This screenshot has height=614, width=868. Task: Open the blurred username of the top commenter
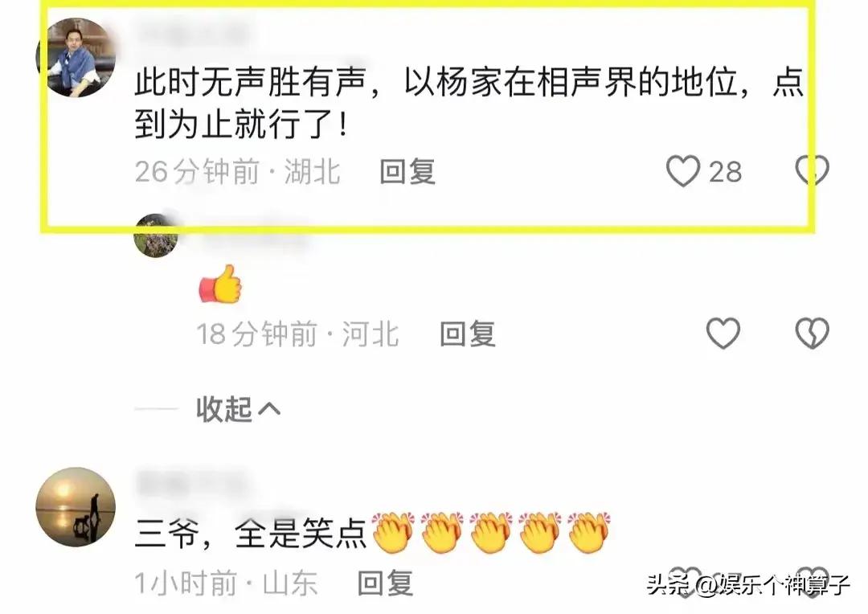point(193,33)
